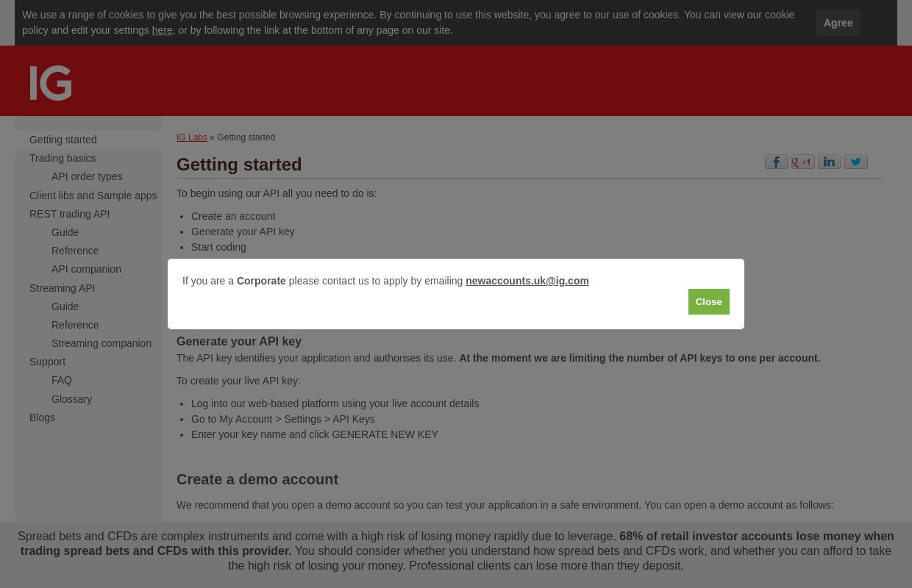Go to Support in sidebar

[48, 362]
